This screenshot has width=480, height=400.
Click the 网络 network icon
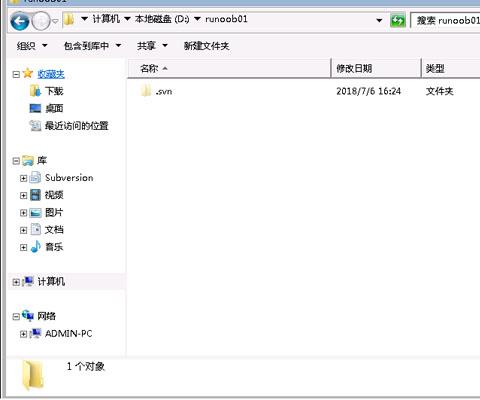(28, 315)
